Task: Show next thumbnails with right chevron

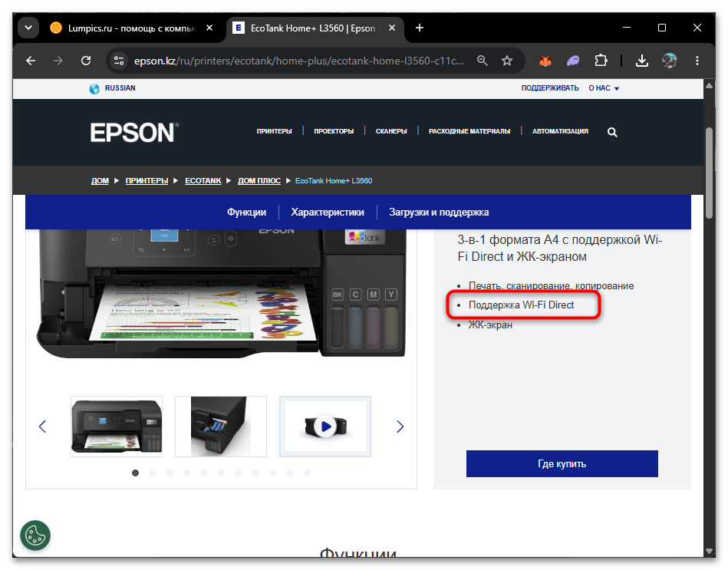Action: 400,427
